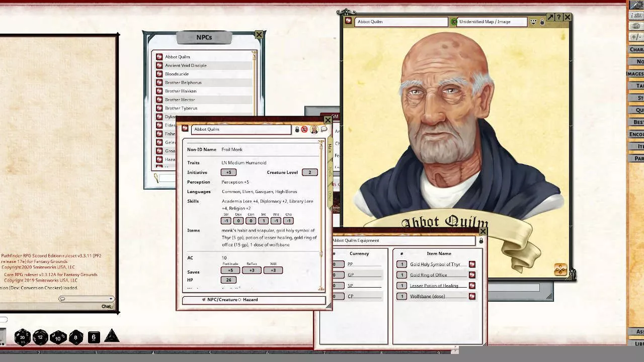Roll the d12 die

(40, 337)
